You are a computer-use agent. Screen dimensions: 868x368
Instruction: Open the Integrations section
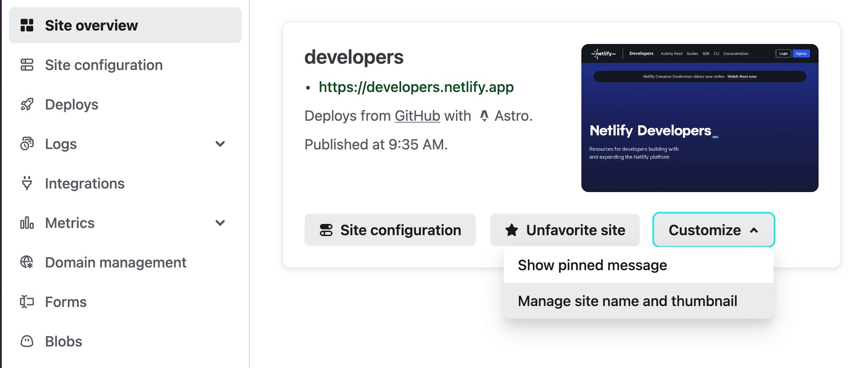coord(125,184)
